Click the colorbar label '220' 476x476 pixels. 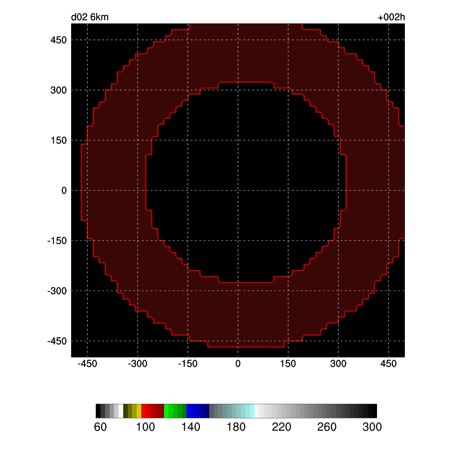coord(281,427)
